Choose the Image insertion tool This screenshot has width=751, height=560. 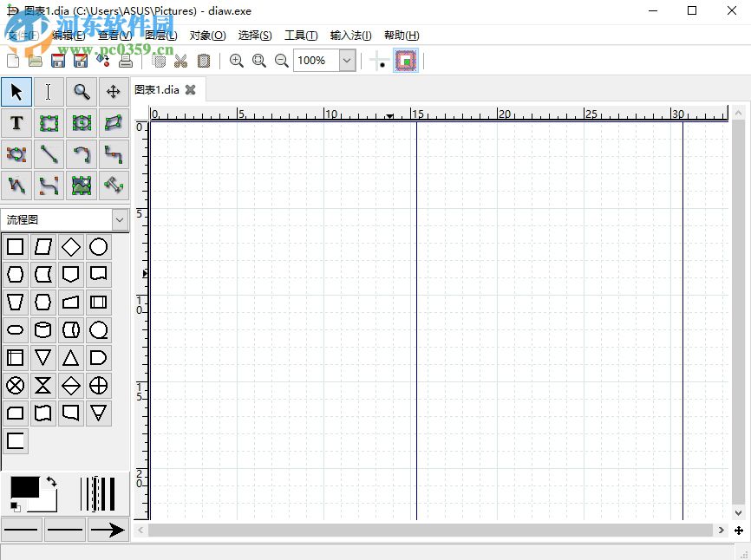[81, 185]
